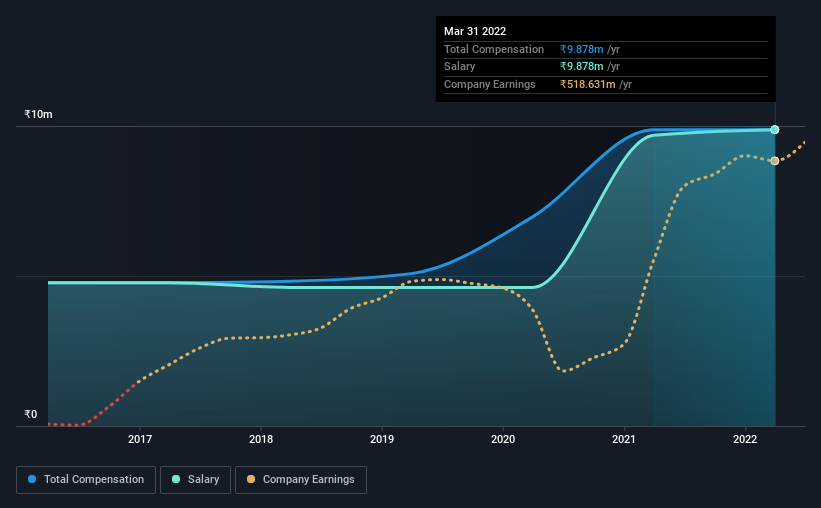Click the Company Earnings label in tooltip
The image size is (821, 508).
490,84
